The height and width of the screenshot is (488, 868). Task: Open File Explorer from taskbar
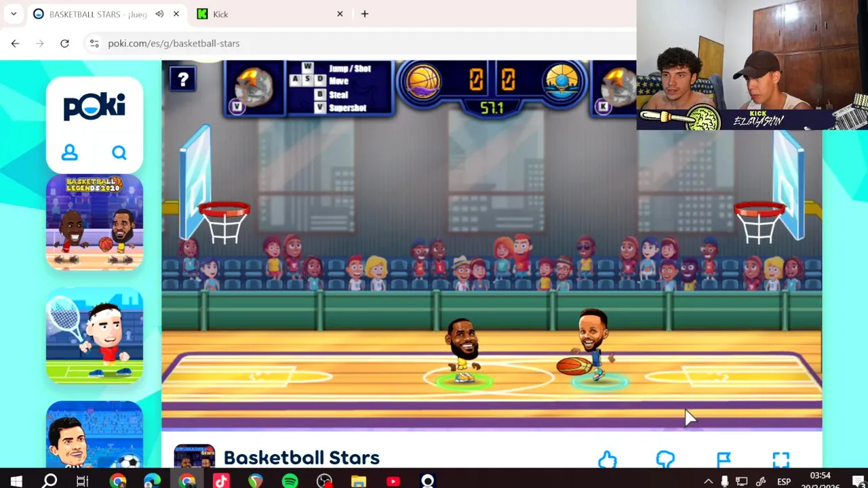pyautogui.click(x=359, y=481)
